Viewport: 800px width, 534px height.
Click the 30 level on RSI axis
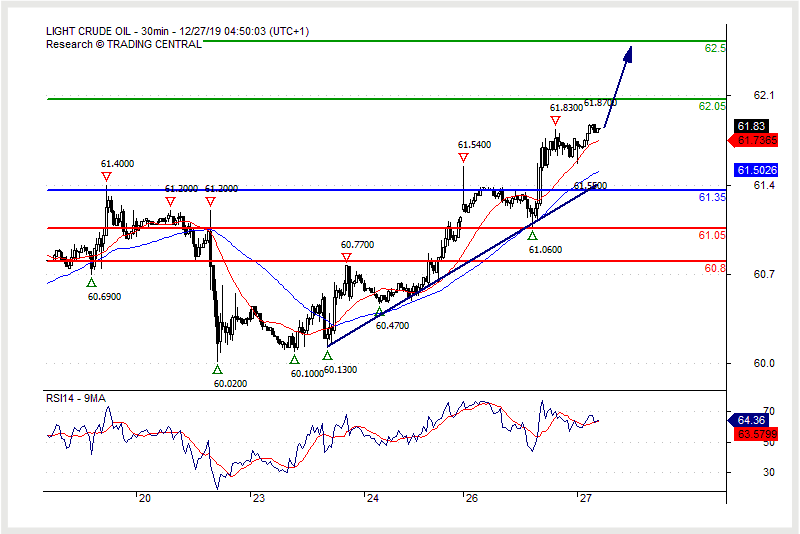click(x=769, y=472)
